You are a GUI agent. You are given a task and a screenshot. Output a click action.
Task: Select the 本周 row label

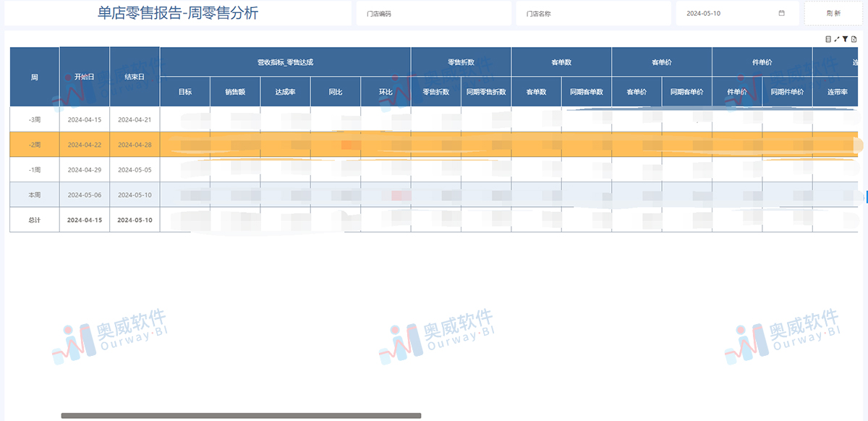[35, 195]
